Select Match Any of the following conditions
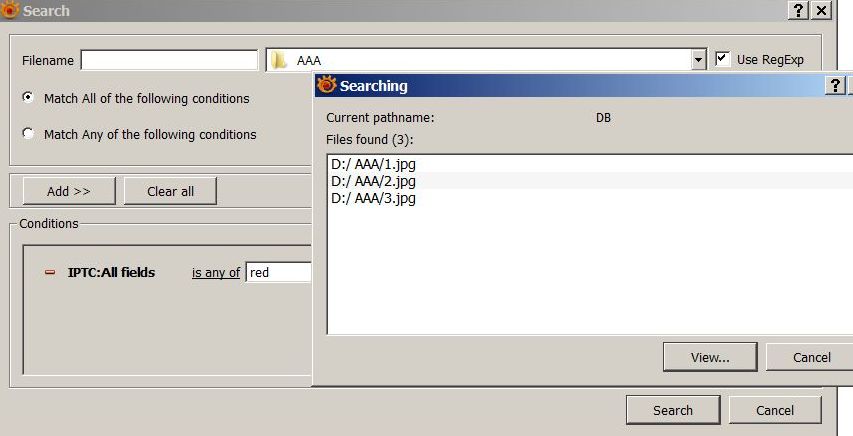The width and height of the screenshot is (853, 436). 28,134
